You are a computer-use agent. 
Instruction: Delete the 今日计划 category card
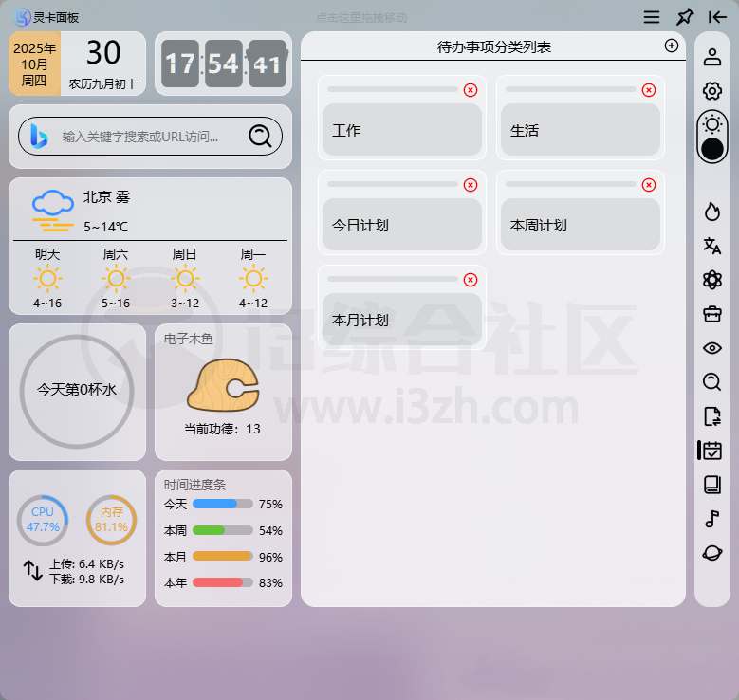pyautogui.click(x=471, y=185)
